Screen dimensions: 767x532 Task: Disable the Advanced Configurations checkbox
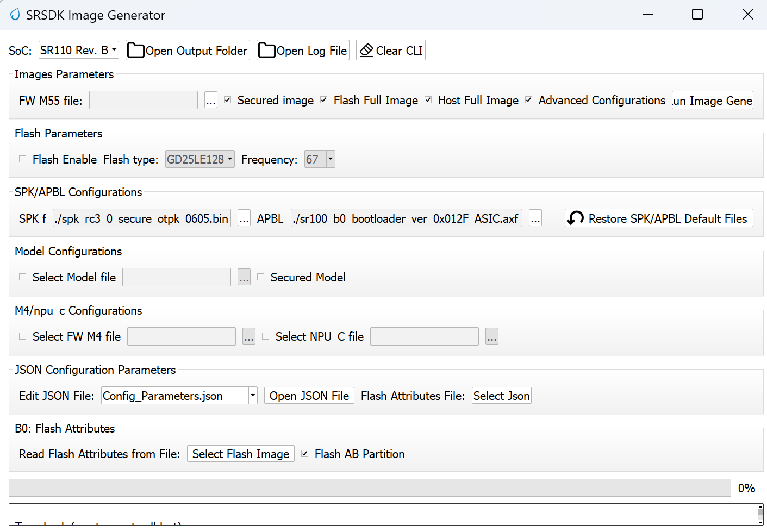(x=529, y=100)
